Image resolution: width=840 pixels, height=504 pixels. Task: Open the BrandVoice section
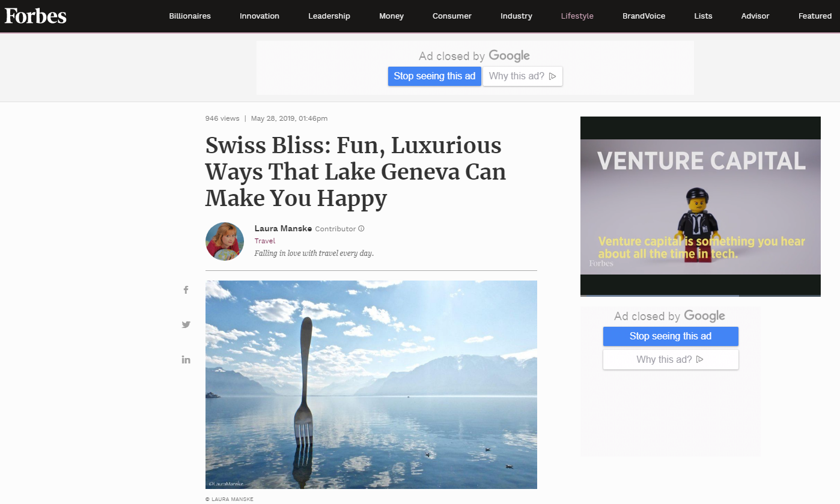point(644,16)
